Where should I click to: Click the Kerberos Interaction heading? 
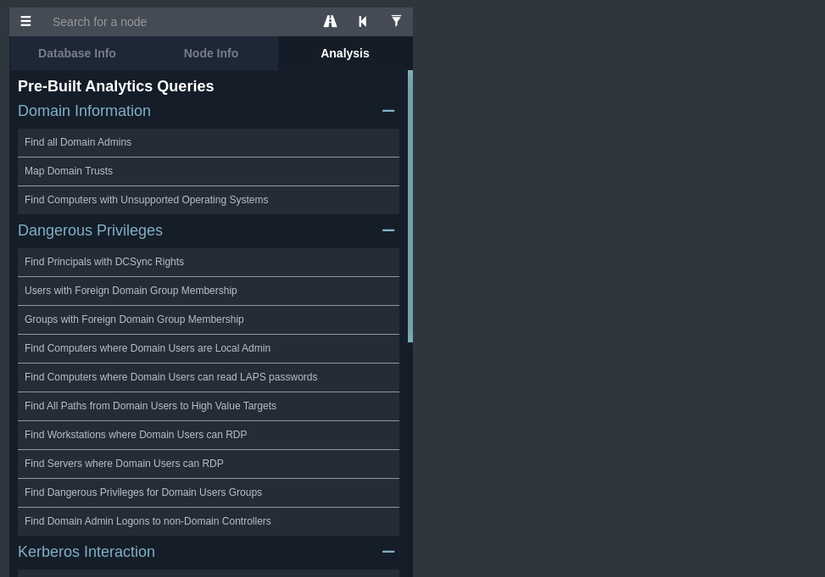pos(86,552)
